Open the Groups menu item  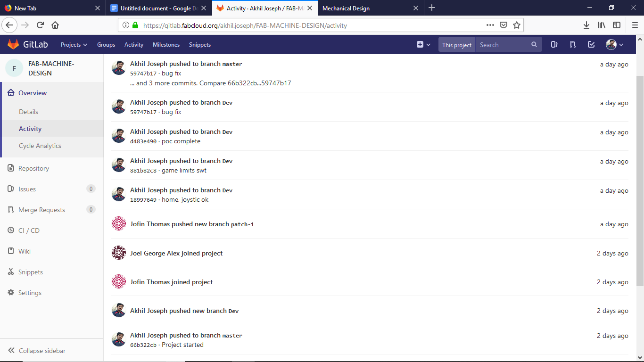[106, 45]
